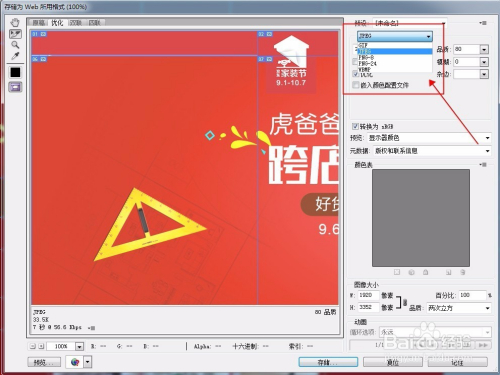Click the 模糊 blur value field 0
The height and width of the screenshot is (375, 500).
(x=467, y=62)
